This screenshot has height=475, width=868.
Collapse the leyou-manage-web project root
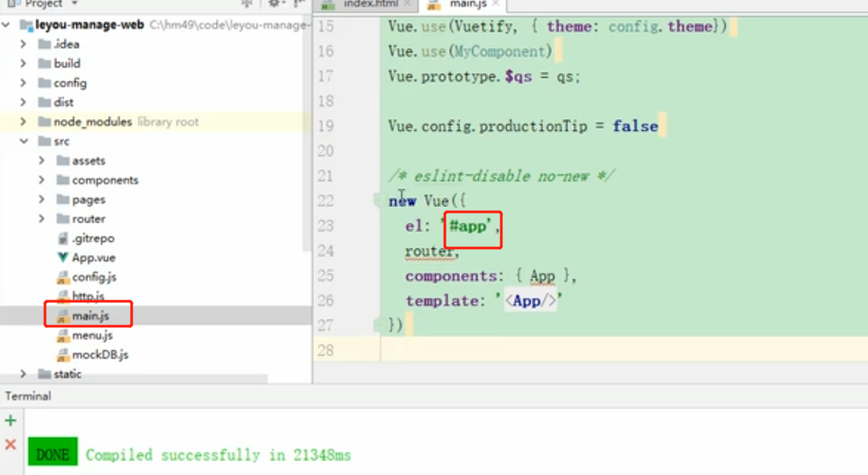coord(7,25)
